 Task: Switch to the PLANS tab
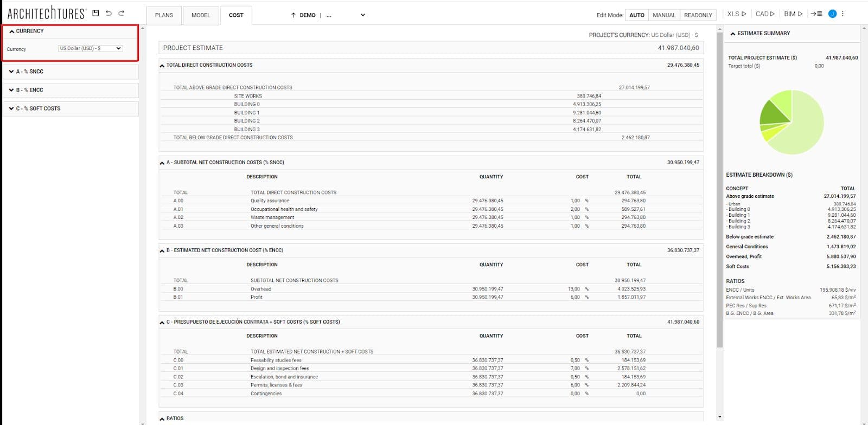click(164, 15)
